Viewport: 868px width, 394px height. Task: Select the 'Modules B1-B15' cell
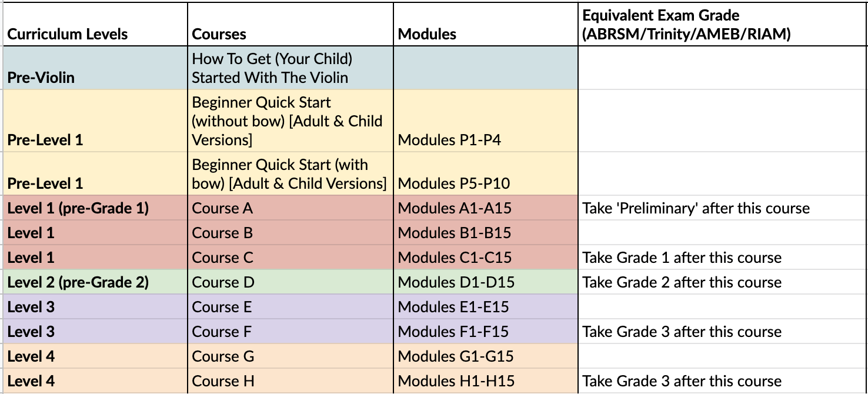486,233
